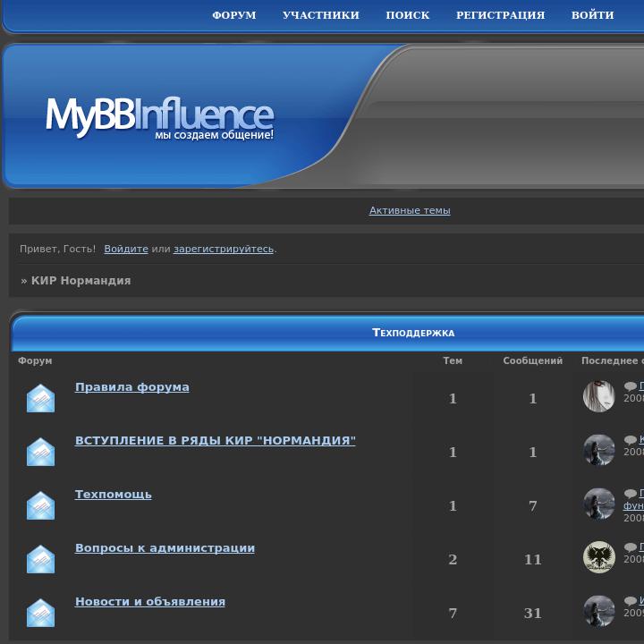Click message count 11 in Вопросы к администрации row
This screenshot has width=644, height=644.
tap(533, 559)
